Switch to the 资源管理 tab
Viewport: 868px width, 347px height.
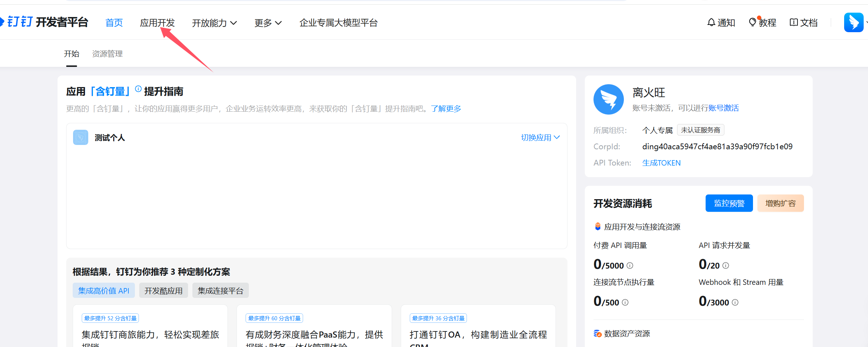point(107,53)
